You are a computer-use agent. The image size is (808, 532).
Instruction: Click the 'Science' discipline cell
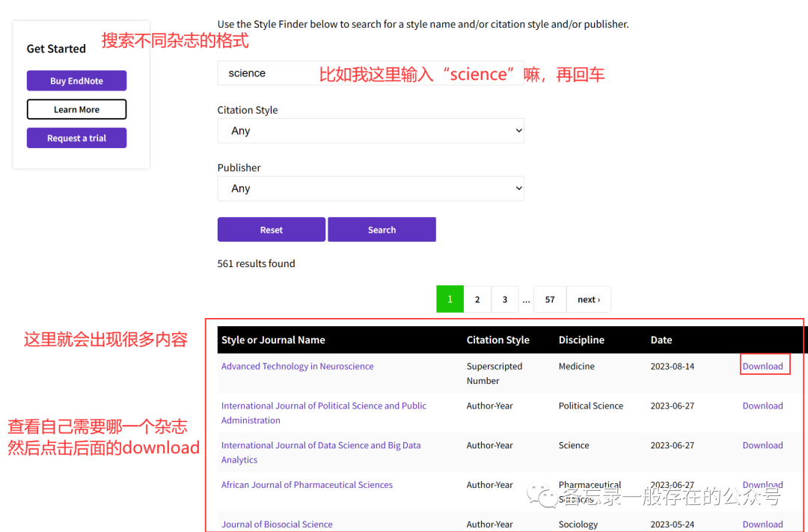(574, 445)
